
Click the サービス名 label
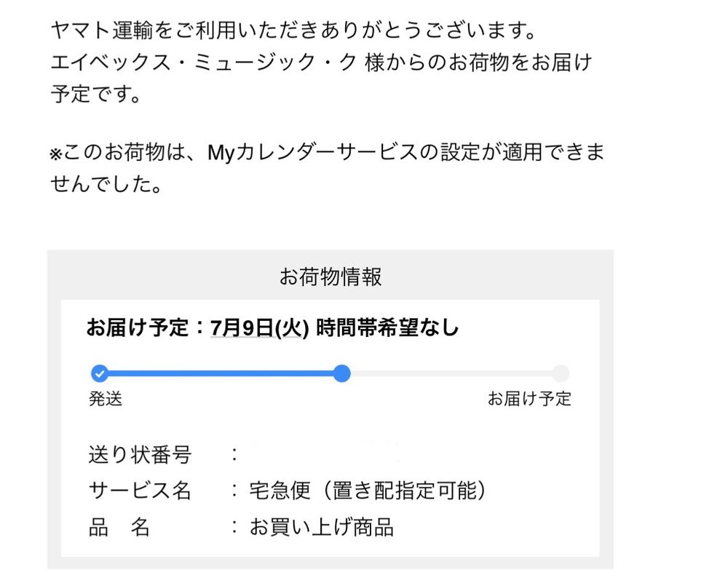(x=140, y=490)
